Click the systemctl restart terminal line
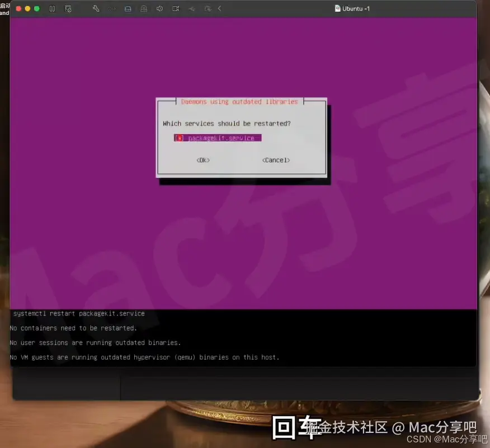The height and width of the screenshot is (448, 490). [79, 313]
